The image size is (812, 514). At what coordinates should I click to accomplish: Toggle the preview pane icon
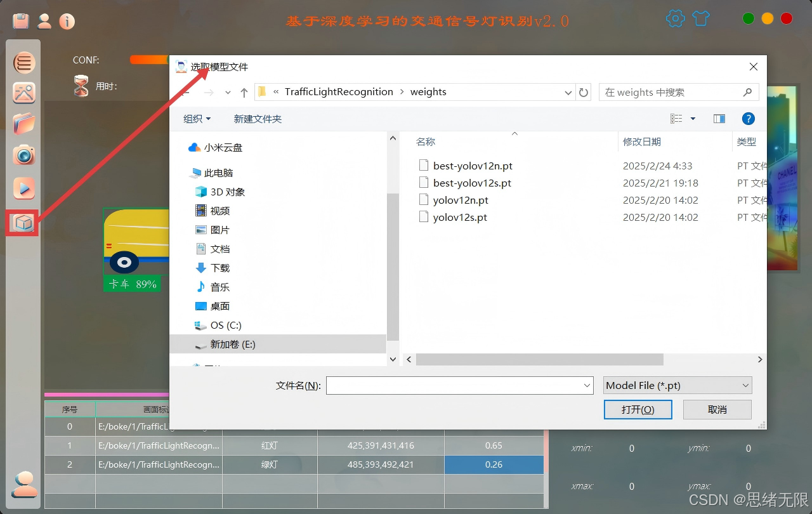[x=719, y=119]
